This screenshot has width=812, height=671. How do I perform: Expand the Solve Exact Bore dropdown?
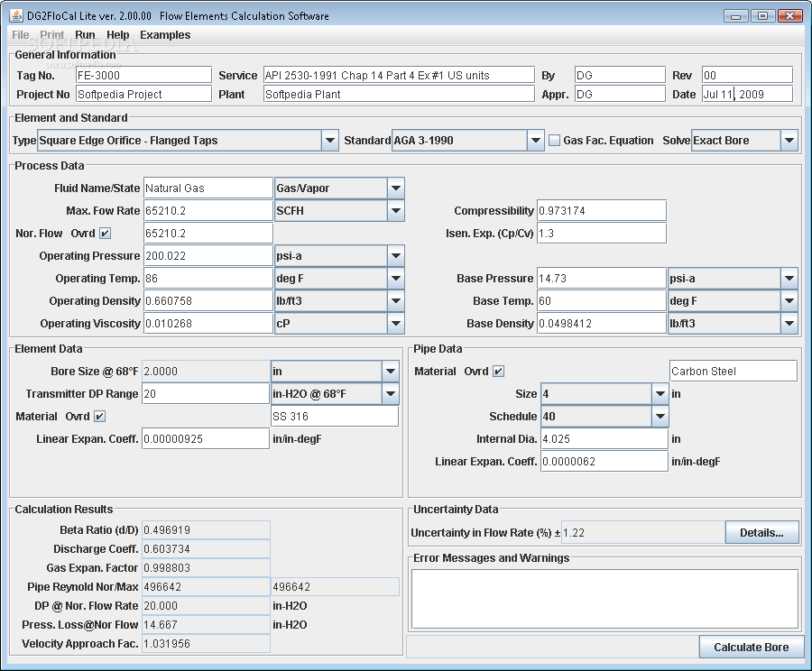coord(789,141)
